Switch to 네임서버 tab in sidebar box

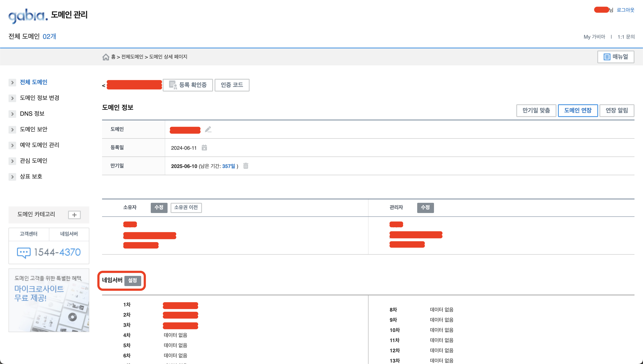click(69, 234)
